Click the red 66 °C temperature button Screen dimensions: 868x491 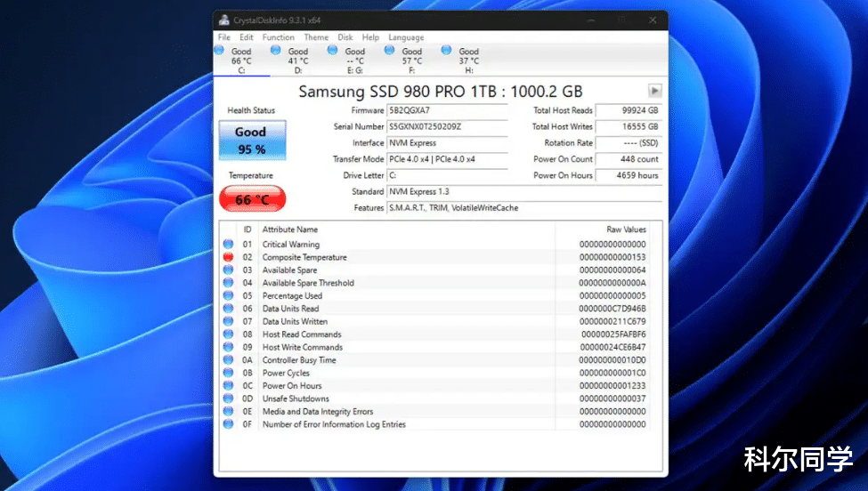click(253, 199)
